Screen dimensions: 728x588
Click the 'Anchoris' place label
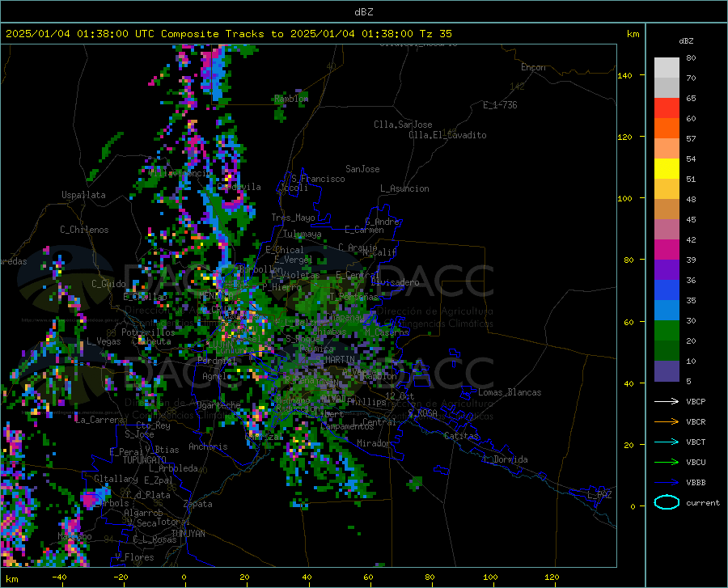[208, 446]
